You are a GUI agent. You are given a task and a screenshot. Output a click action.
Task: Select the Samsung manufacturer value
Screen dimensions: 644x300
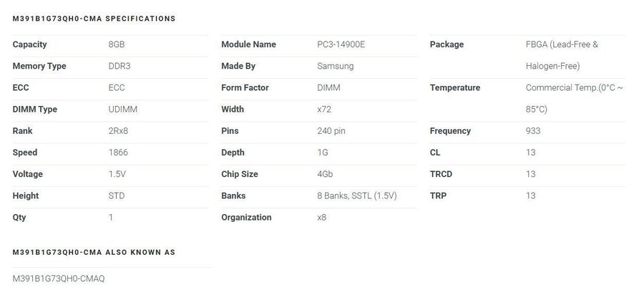[x=335, y=66]
